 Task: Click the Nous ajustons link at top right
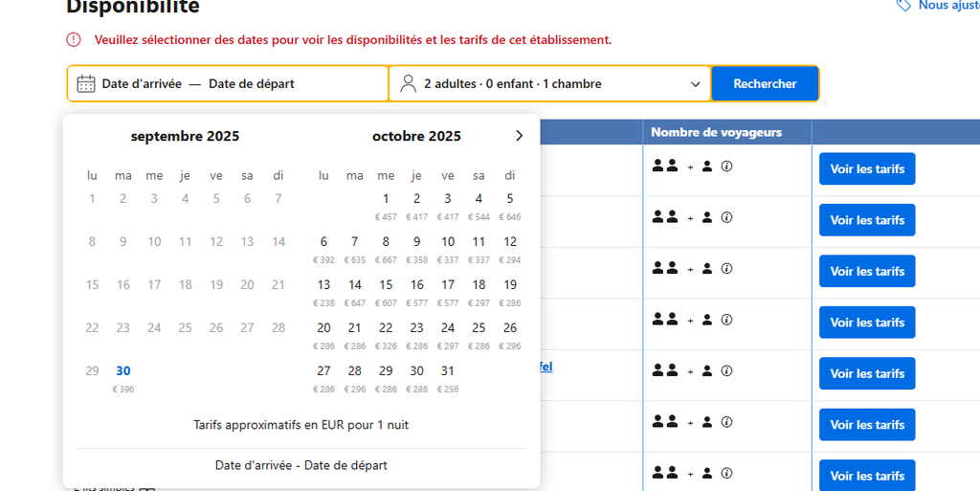coord(947,6)
